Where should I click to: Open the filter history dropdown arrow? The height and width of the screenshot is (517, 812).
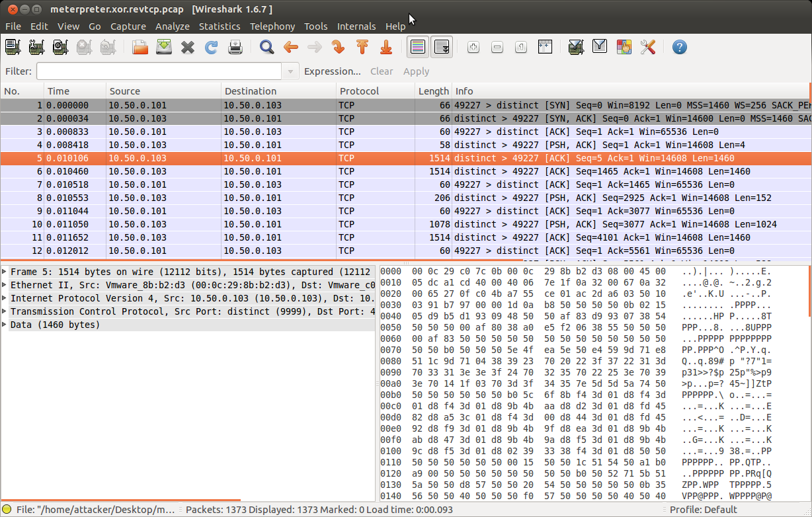pos(290,71)
